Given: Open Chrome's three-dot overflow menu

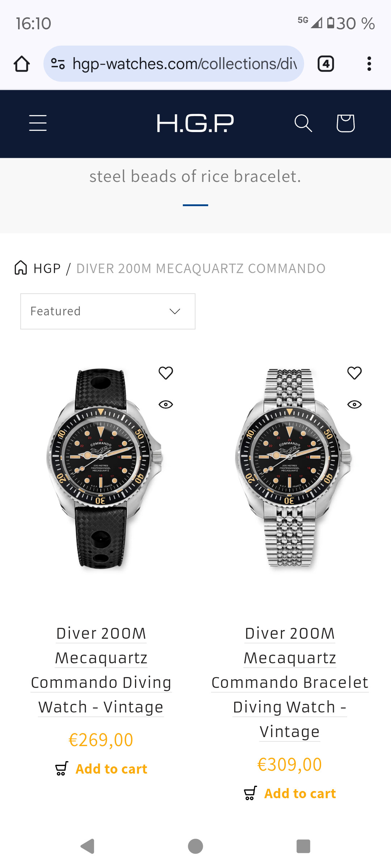Looking at the screenshot, I should point(369,64).
